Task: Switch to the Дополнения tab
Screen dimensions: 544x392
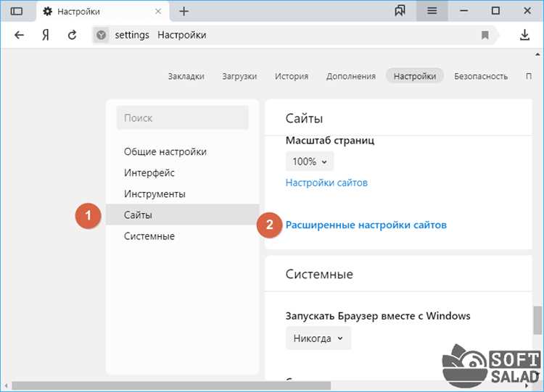Action: pyautogui.click(x=351, y=76)
